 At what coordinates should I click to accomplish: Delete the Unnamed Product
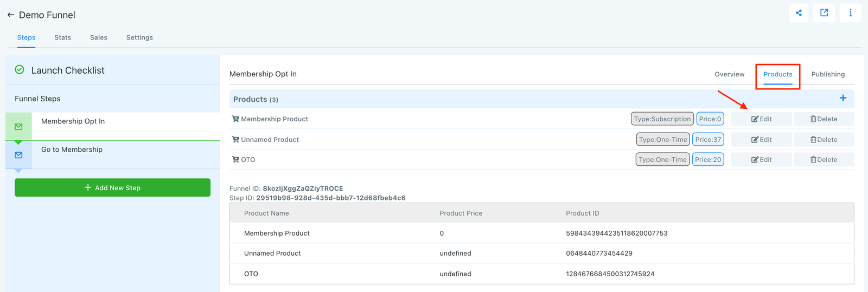pyautogui.click(x=824, y=140)
